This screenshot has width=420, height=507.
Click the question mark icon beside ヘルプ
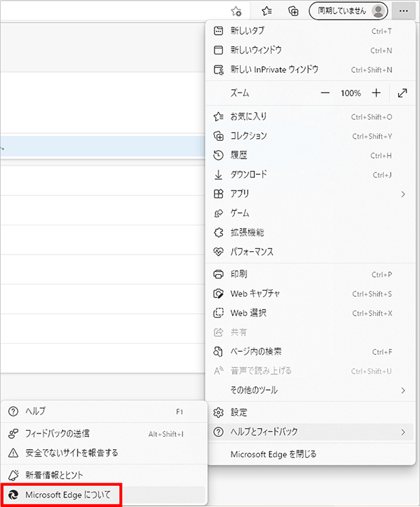tap(13, 411)
